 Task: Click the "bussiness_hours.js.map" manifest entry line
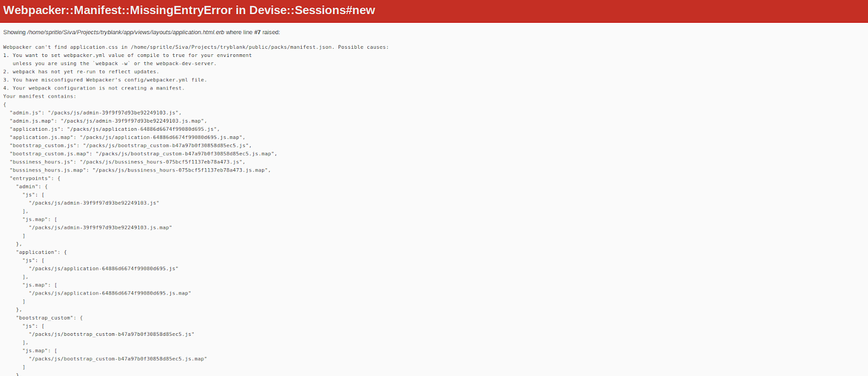pyautogui.click(x=140, y=170)
